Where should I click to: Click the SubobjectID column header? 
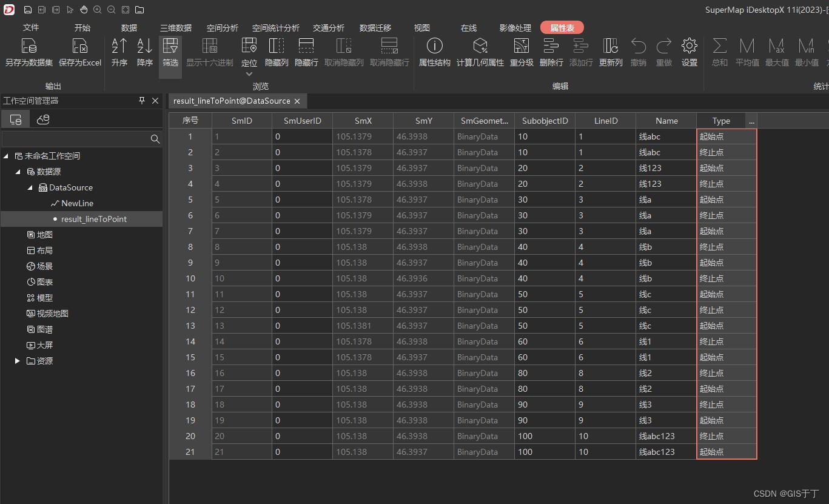(545, 121)
